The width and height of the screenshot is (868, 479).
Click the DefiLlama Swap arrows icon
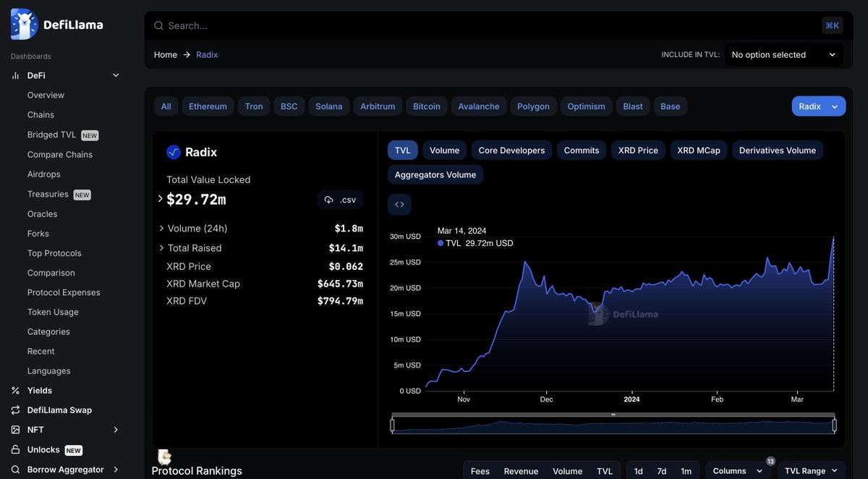(15, 410)
